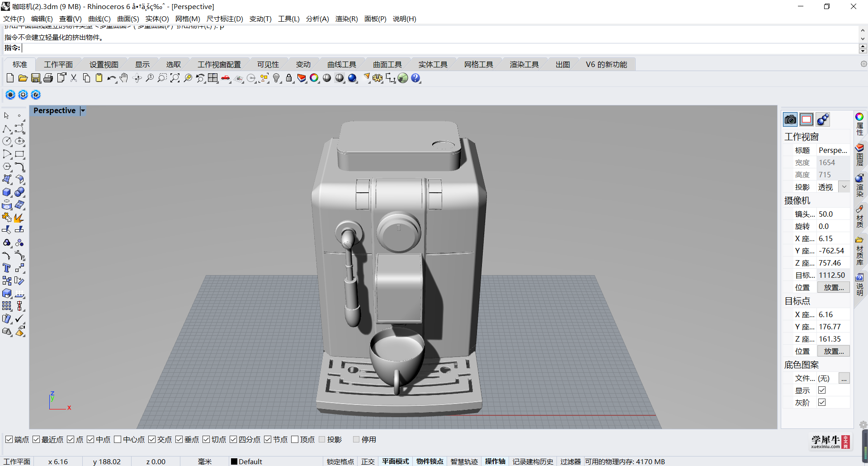Select the Circle tool in the left toolbar

point(7,141)
